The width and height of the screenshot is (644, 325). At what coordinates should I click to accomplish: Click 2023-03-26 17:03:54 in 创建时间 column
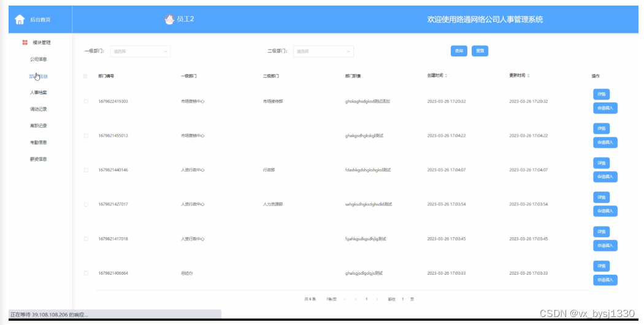click(x=447, y=204)
